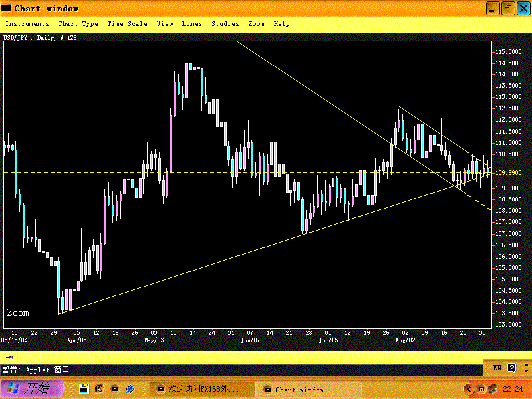Open the Time Scale menu
Viewport: 532px width, 399px height.
[x=127, y=24]
